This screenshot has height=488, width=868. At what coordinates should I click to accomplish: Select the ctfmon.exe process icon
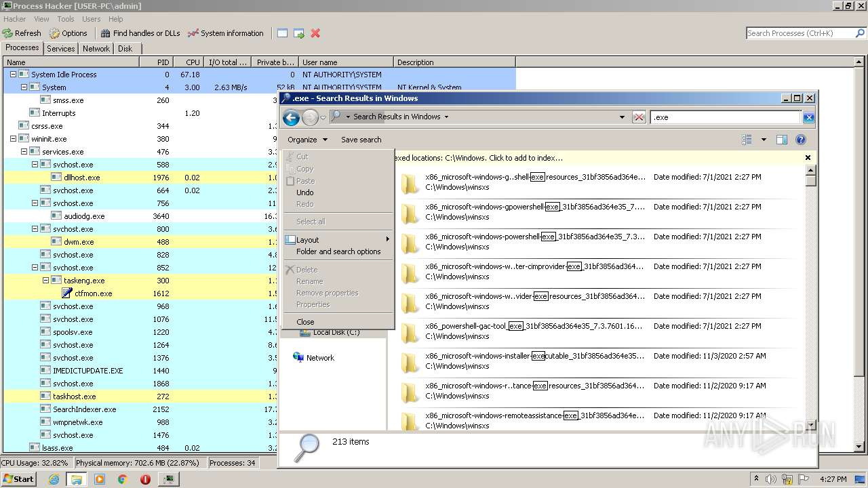click(x=66, y=293)
